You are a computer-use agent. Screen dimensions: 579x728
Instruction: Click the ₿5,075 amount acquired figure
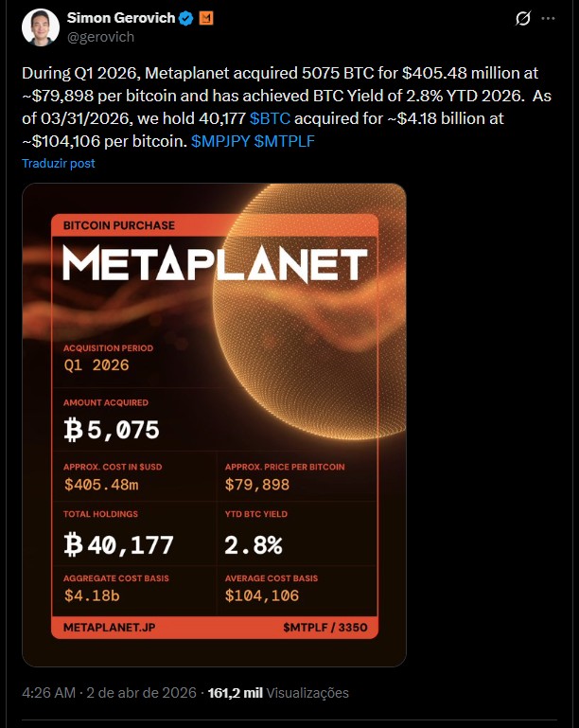112,430
